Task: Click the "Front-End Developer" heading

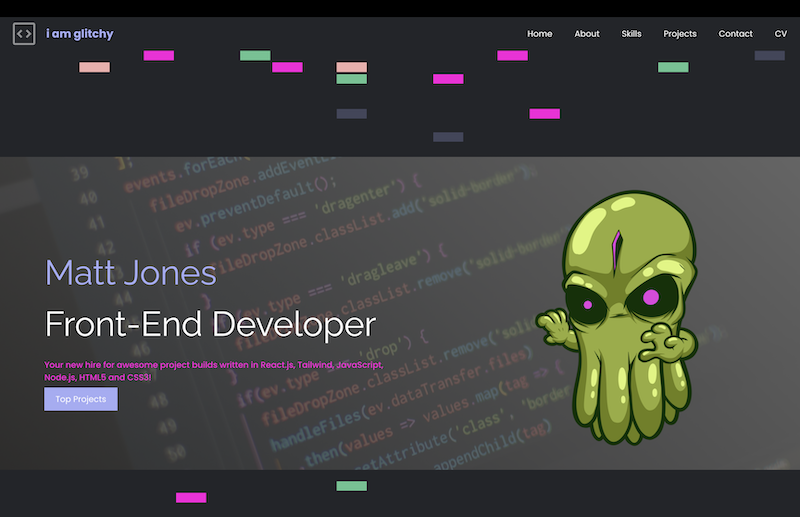Action: click(x=210, y=324)
